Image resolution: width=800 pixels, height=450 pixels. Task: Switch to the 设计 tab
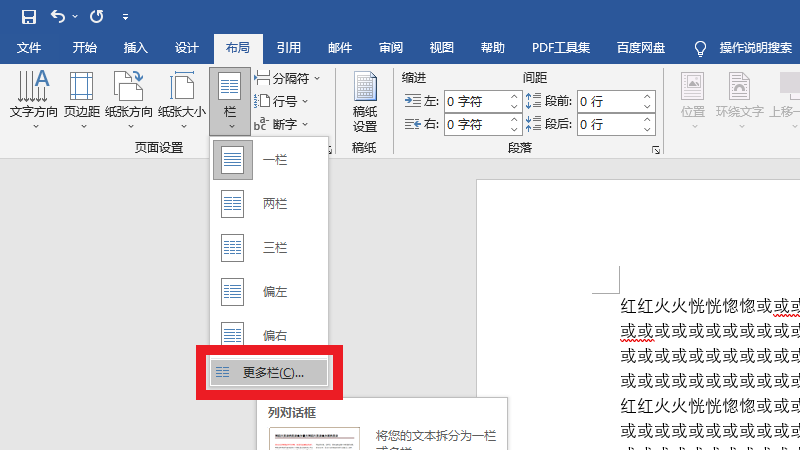pyautogui.click(x=186, y=48)
